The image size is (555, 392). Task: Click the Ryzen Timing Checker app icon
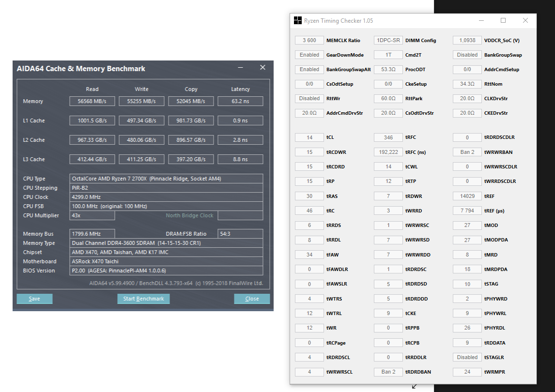click(x=298, y=20)
